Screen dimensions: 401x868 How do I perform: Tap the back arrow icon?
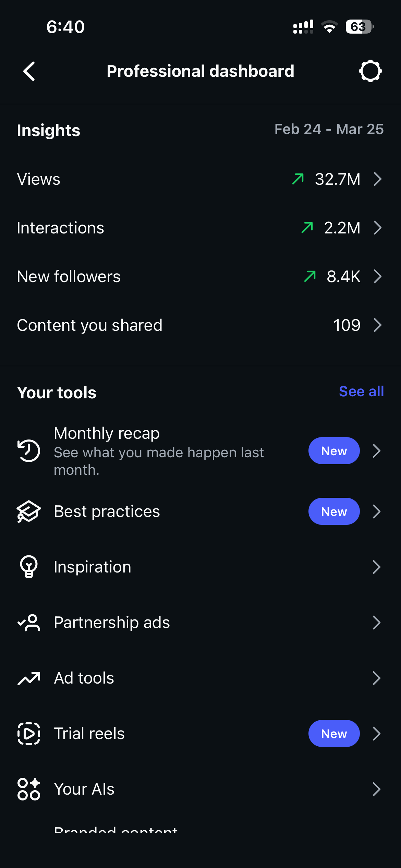[29, 71]
